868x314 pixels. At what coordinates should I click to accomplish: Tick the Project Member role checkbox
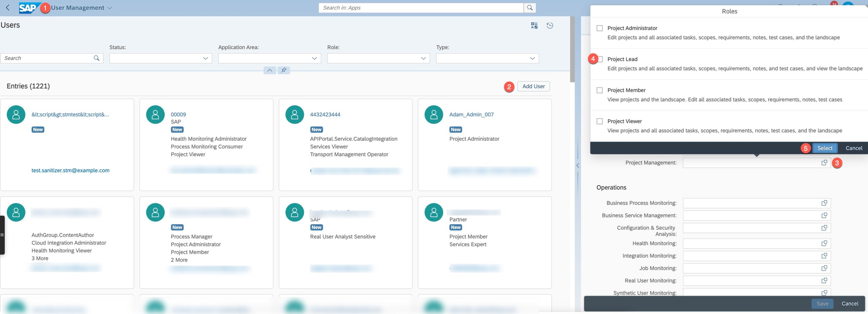[x=599, y=90]
